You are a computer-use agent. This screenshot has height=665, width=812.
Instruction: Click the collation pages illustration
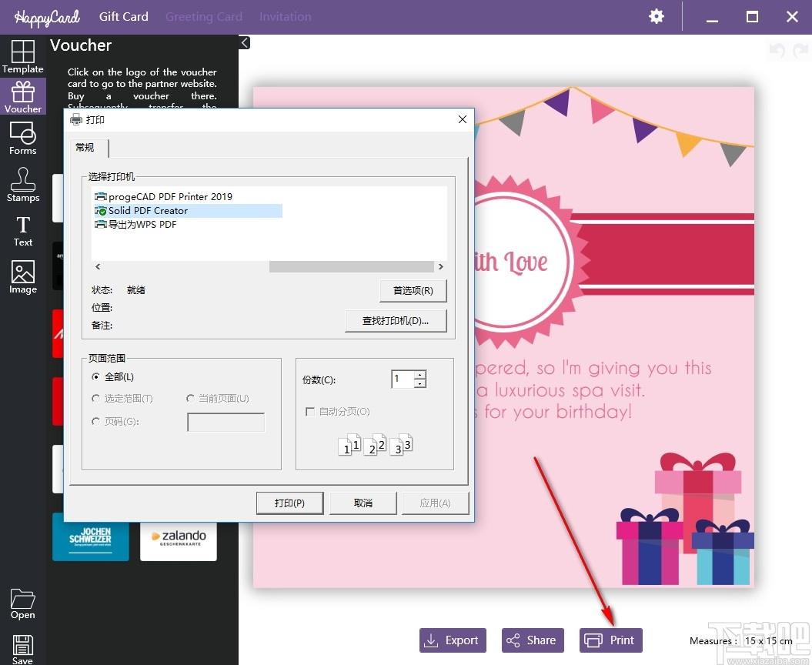pyautogui.click(x=375, y=444)
